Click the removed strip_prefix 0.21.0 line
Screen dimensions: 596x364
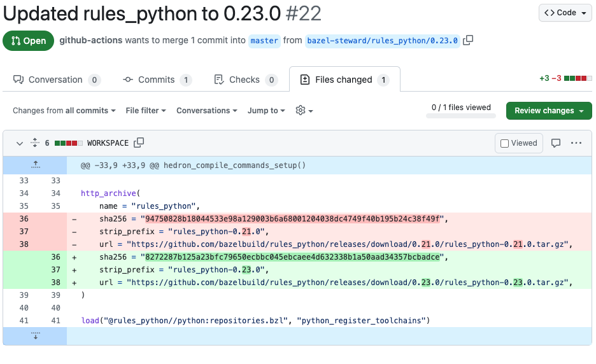(329, 232)
